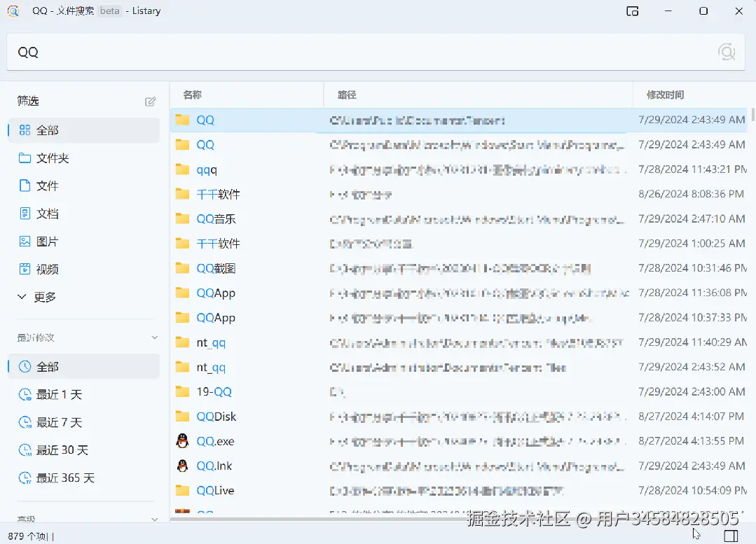The image size is (756, 544).
Task: Select the 视频 video filter
Action: (x=84, y=269)
